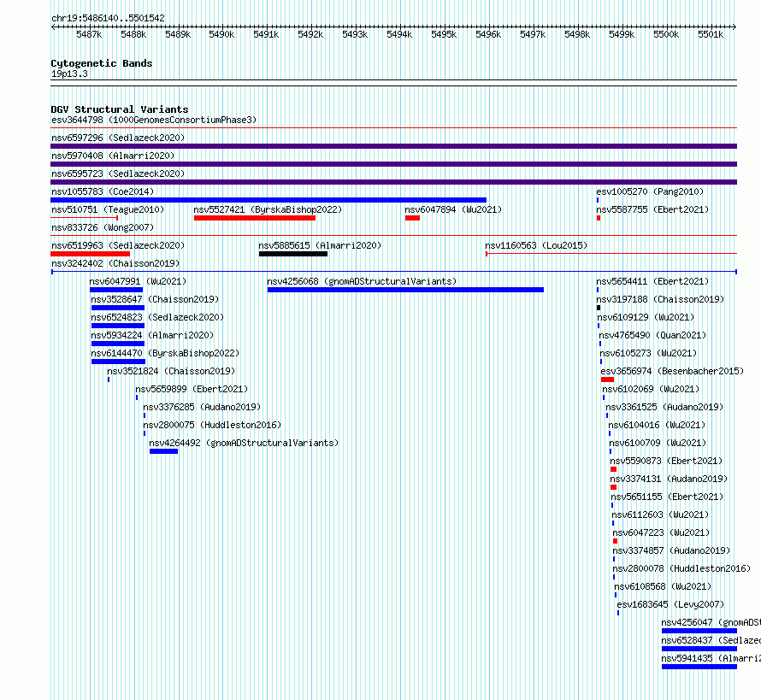
Task: Open the nsv5970408 (Almarri2020) variant label
Action: (113, 156)
